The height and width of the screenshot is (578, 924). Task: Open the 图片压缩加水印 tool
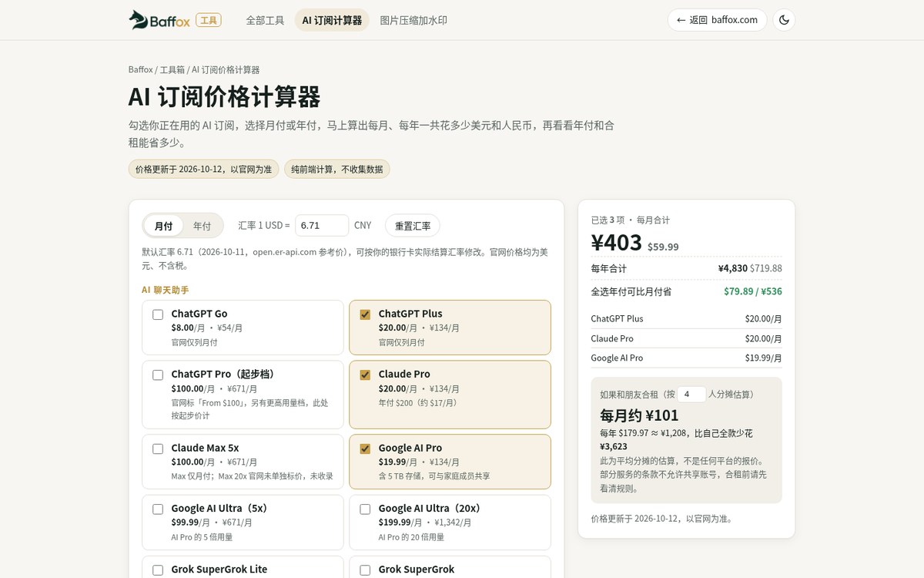413,20
